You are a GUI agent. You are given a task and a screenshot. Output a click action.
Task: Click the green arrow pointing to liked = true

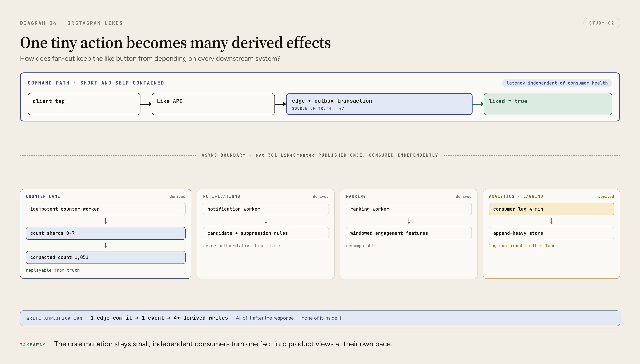478,104
